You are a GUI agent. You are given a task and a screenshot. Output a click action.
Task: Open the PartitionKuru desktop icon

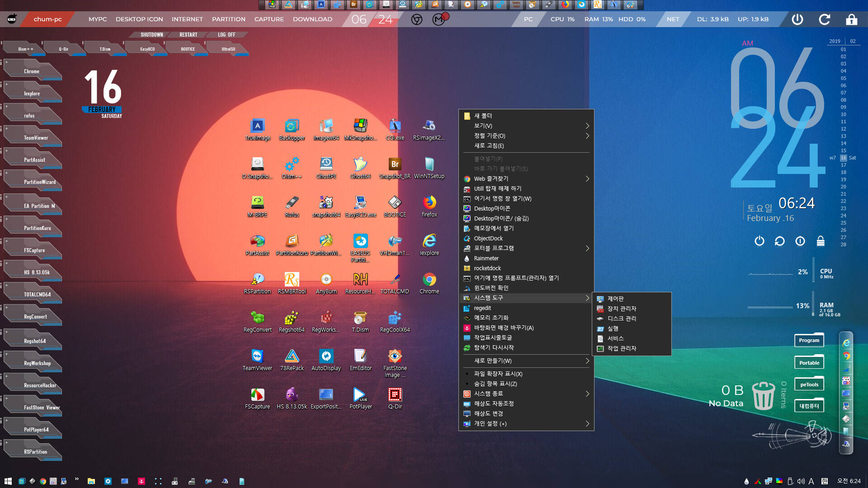(x=292, y=245)
